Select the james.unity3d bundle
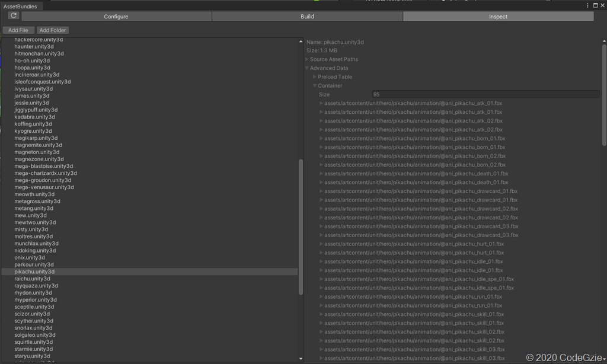 [x=32, y=95]
